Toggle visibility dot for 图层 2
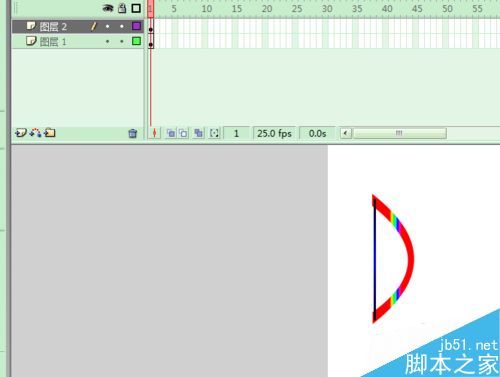 (107, 26)
